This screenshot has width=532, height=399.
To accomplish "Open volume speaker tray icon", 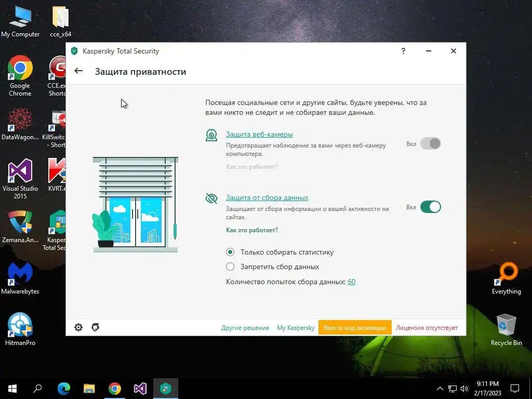I will point(464,389).
